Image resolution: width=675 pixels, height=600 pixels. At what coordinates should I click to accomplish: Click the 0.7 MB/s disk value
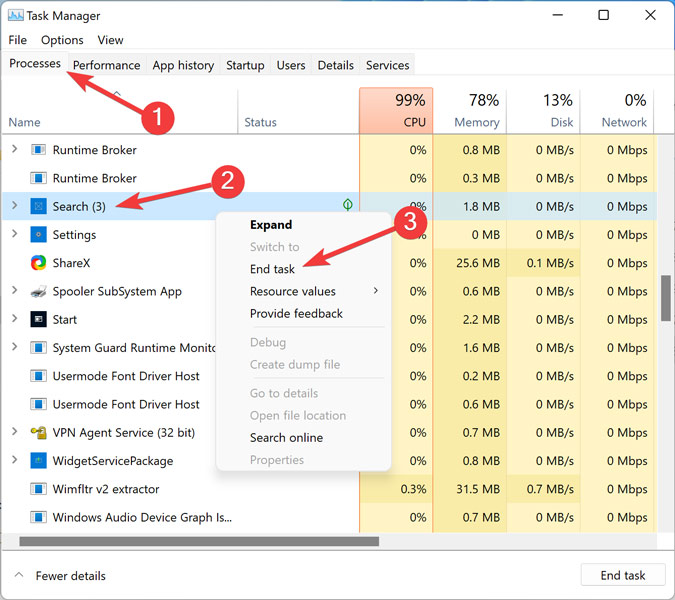(x=550, y=489)
